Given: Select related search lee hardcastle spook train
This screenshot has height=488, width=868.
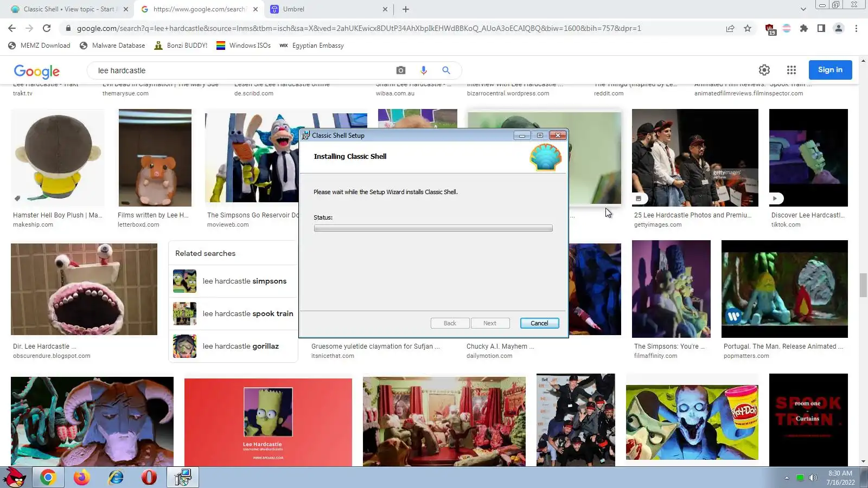Looking at the screenshot, I should point(233,313).
